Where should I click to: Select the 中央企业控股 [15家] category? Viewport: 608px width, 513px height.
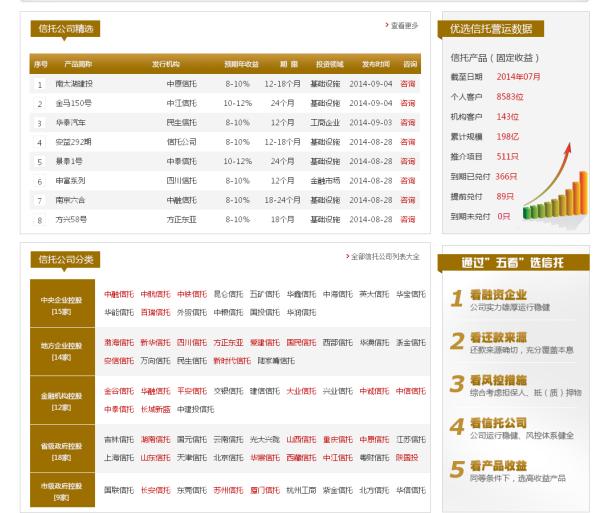(x=62, y=304)
